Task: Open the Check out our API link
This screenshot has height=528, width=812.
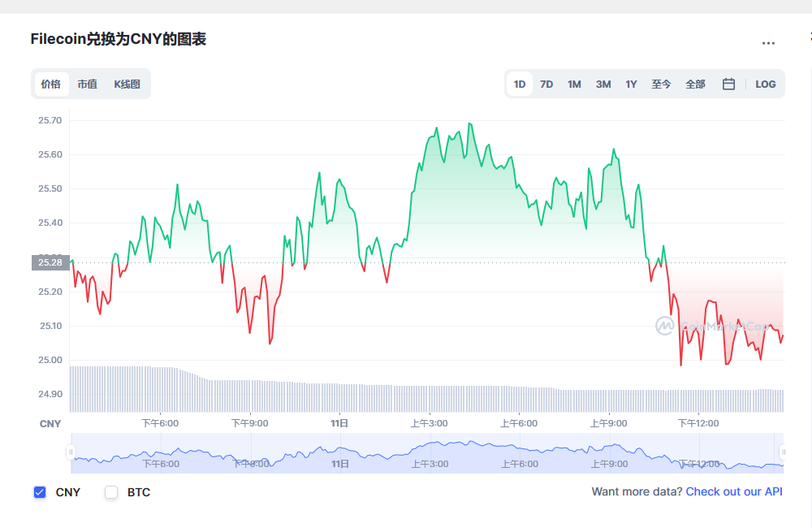Action: [x=734, y=491]
